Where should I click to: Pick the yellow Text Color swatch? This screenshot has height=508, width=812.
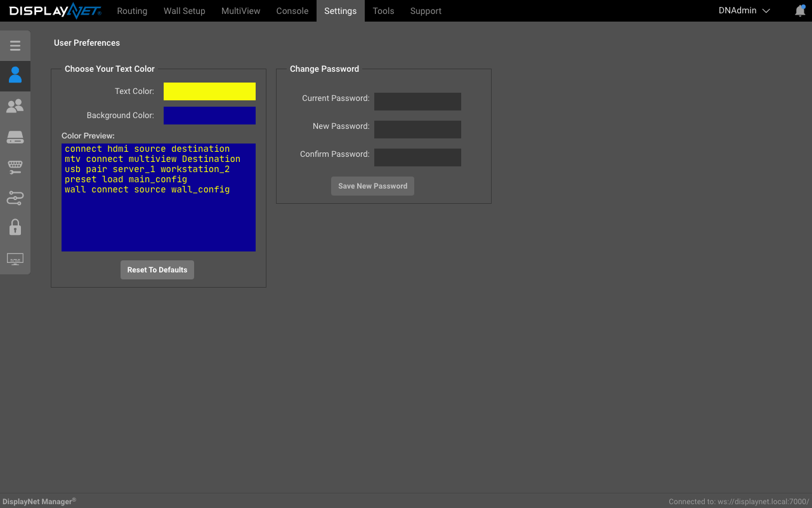click(209, 91)
